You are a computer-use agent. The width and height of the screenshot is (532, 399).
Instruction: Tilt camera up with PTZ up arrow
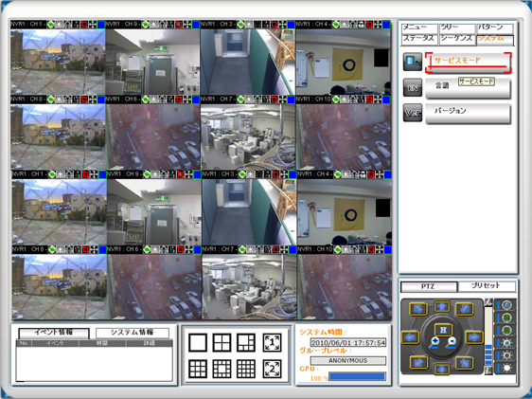pyautogui.click(x=441, y=307)
